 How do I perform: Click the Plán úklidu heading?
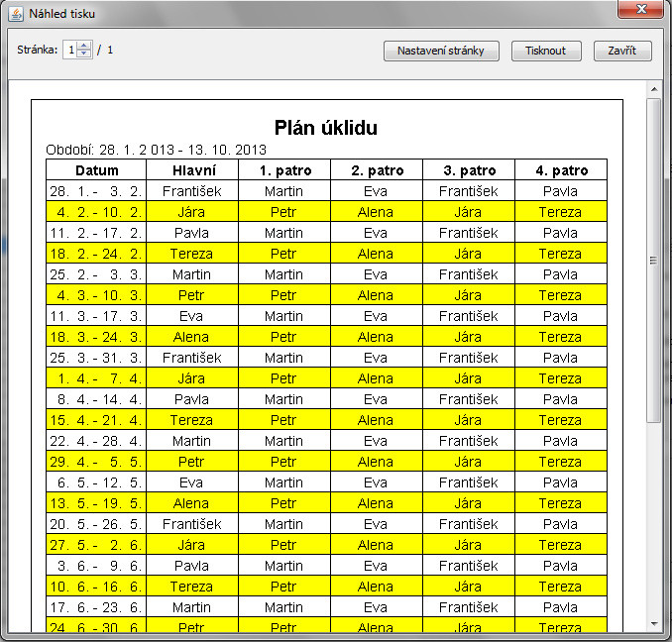click(x=326, y=128)
